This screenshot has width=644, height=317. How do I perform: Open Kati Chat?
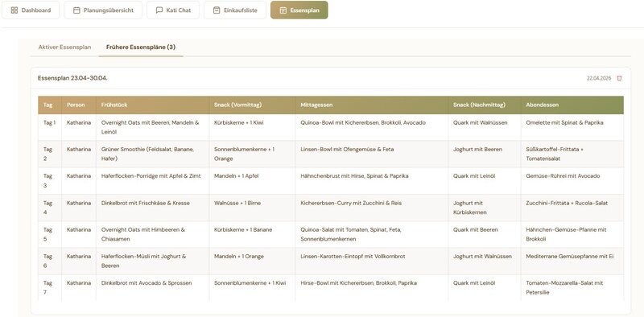pos(173,10)
